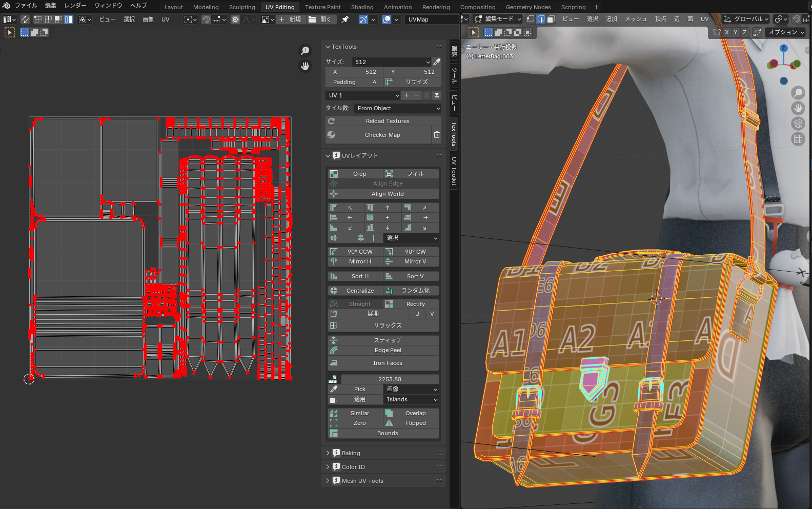
Task: Click the camera view icon in 3D viewport
Action: coord(798,124)
